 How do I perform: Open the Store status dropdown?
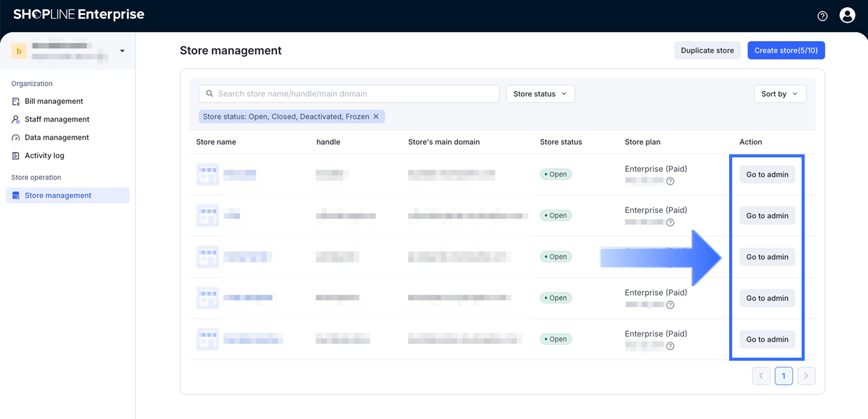point(540,94)
